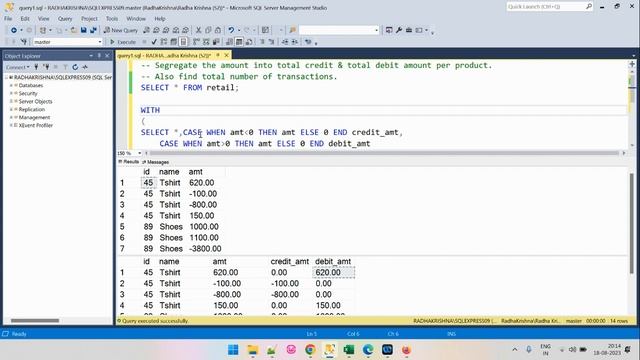
Task: Open the Window menu
Action: pos(136,19)
